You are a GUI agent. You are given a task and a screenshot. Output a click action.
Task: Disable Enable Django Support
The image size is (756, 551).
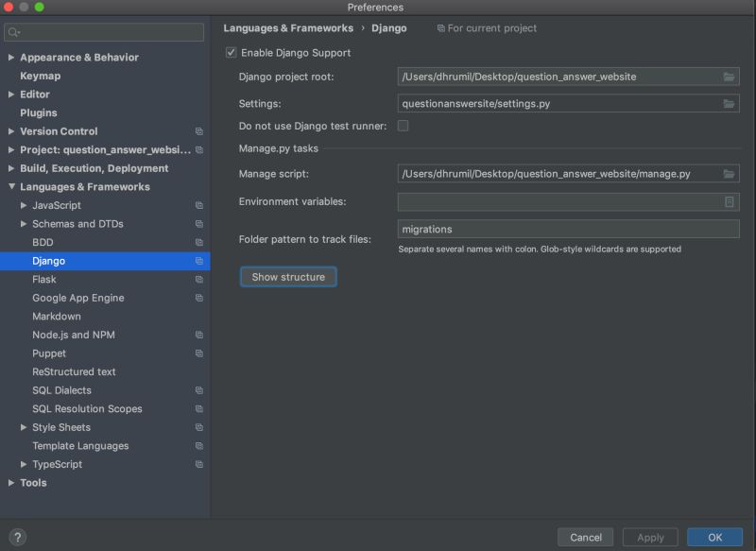[x=231, y=53]
